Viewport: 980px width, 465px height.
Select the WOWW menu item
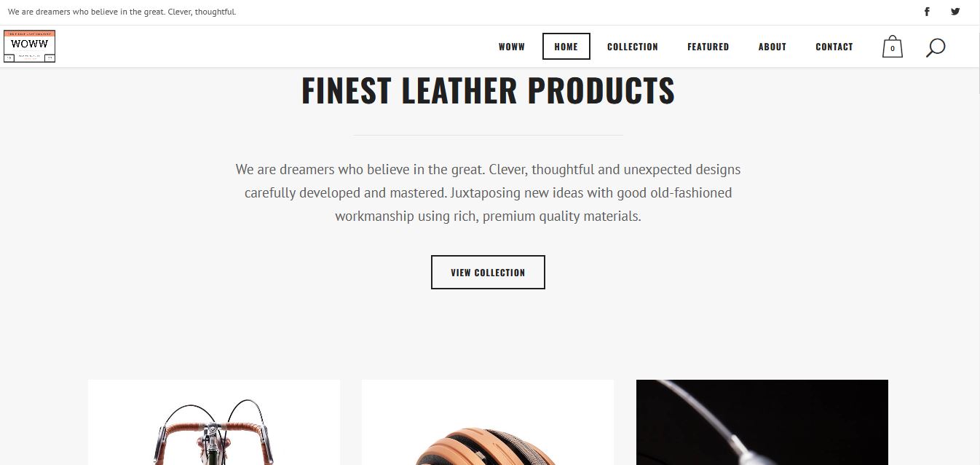click(x=512, y=47)
